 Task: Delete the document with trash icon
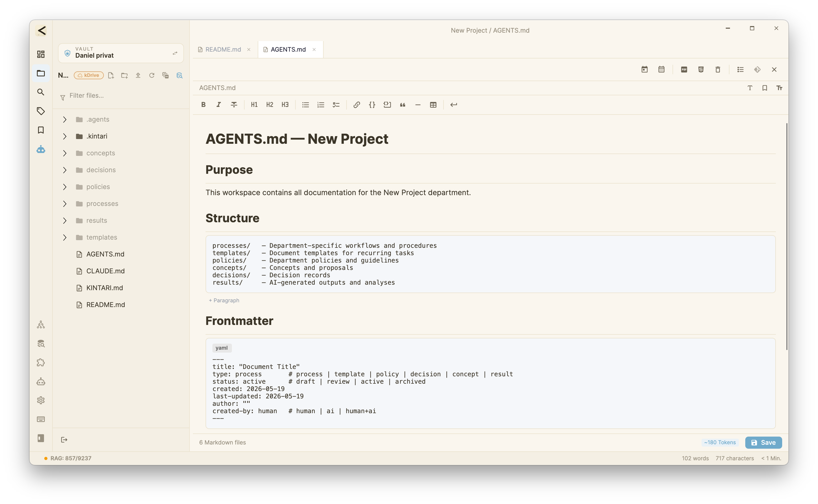[x=718, y=69]
